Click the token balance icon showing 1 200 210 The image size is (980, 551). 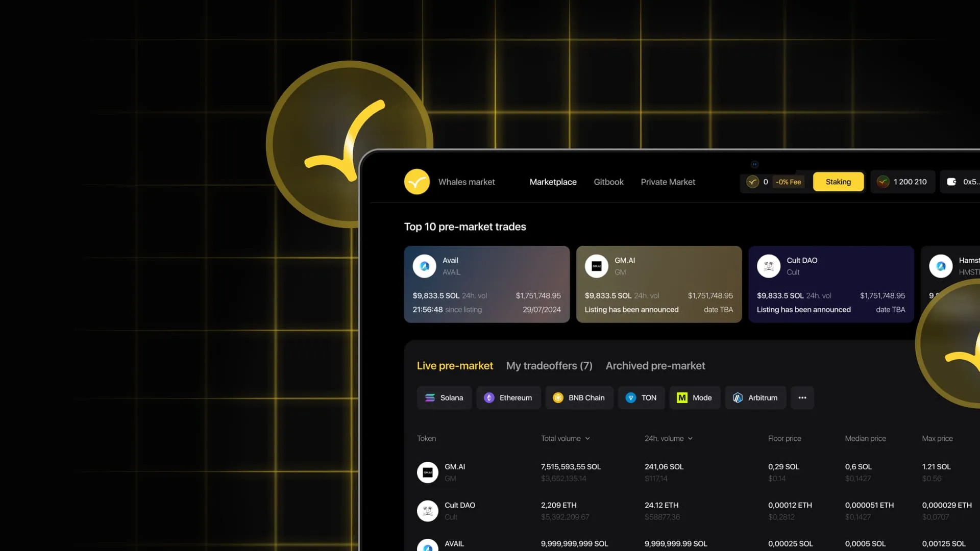point(883,182)
